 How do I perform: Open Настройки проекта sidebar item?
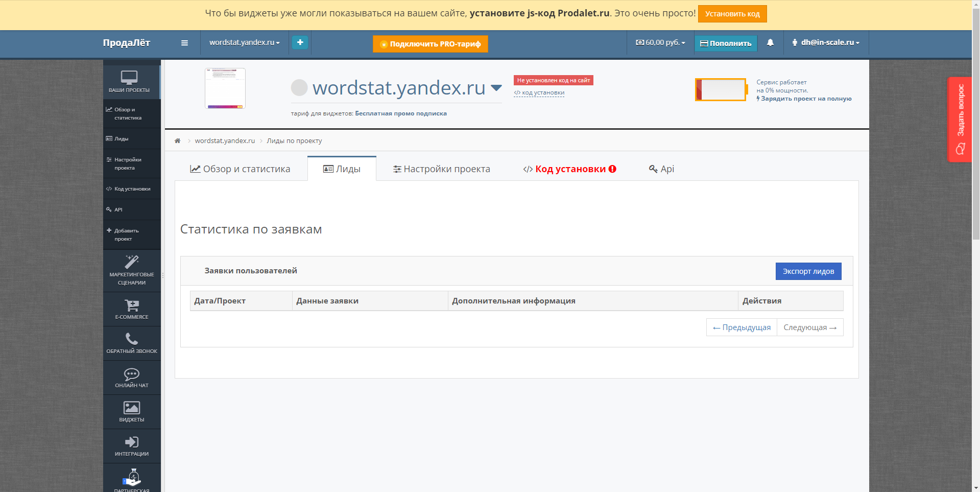click(132, 163)
